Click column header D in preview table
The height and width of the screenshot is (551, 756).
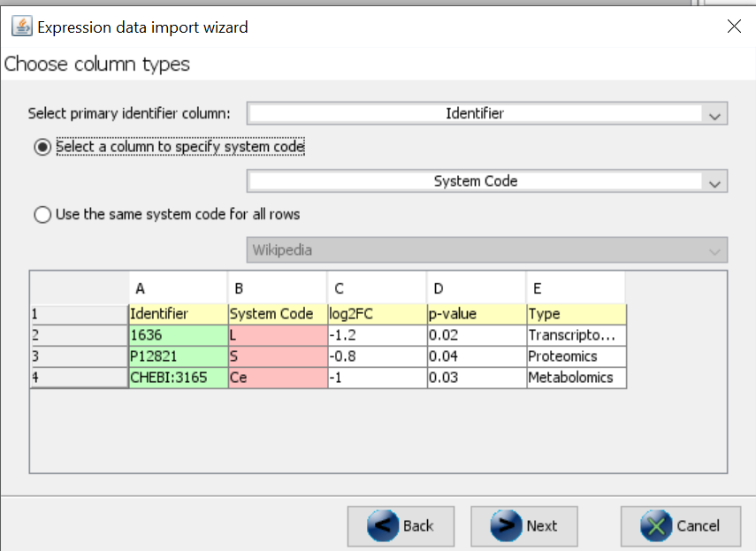click(x=476, y=288)
